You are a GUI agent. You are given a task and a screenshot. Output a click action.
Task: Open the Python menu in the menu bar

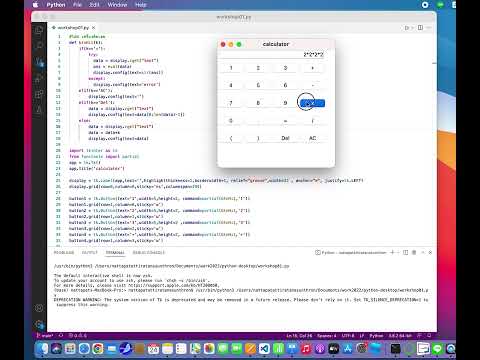coord(56,5)
